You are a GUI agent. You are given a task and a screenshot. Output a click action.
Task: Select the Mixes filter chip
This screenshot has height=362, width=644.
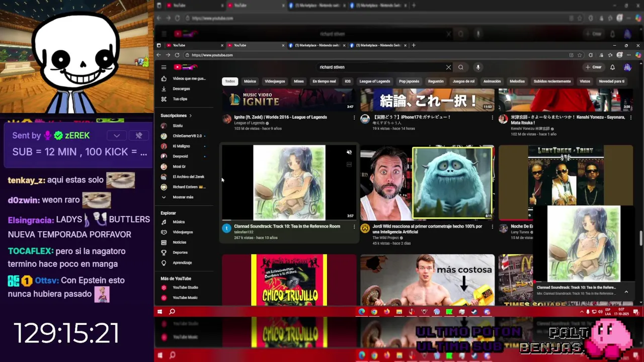coord(299,81)
